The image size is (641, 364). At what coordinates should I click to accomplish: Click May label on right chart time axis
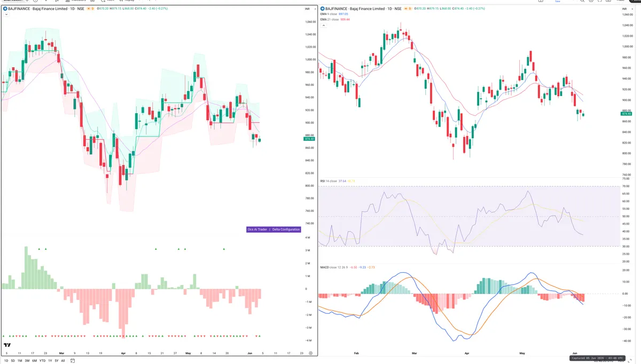click(x=522, y=353)
